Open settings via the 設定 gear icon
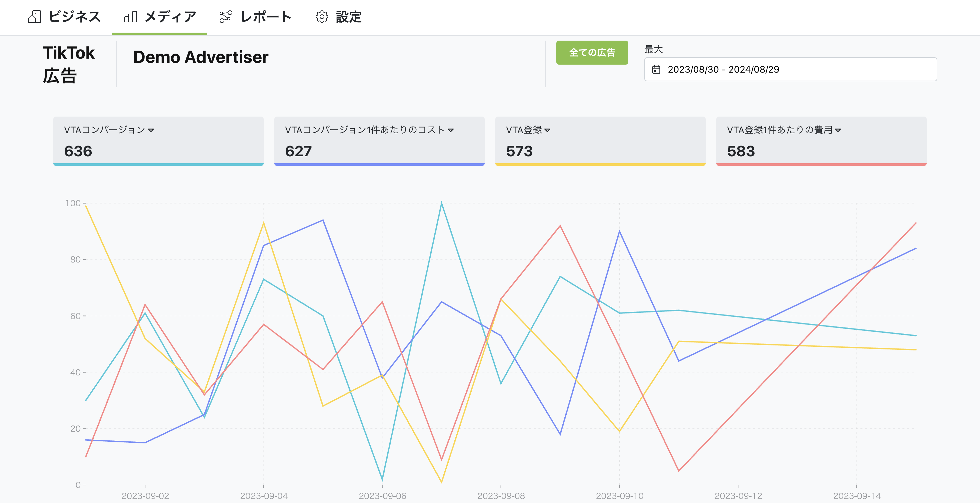Screen dimensions: 980x503 (321, 17)
